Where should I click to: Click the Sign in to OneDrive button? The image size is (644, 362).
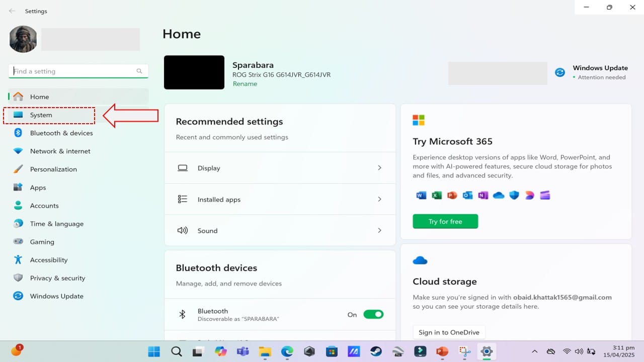[449, 332]
